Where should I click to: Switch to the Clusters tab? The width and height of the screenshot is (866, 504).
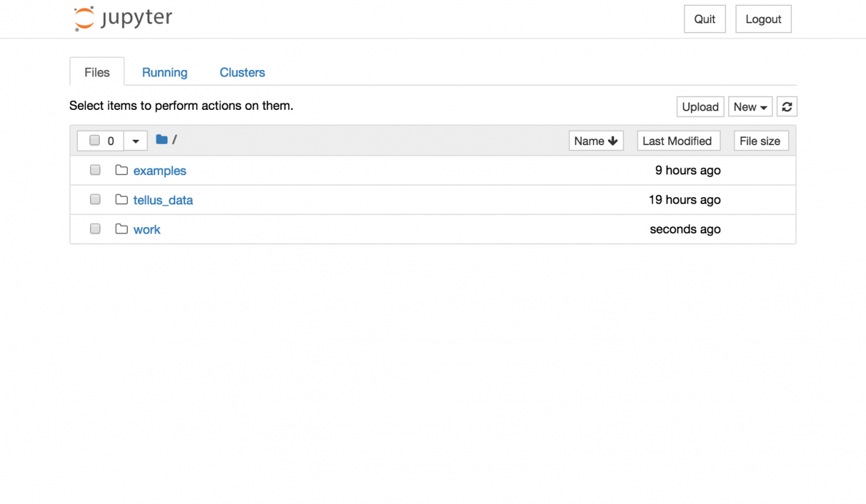tap(242, 72)
